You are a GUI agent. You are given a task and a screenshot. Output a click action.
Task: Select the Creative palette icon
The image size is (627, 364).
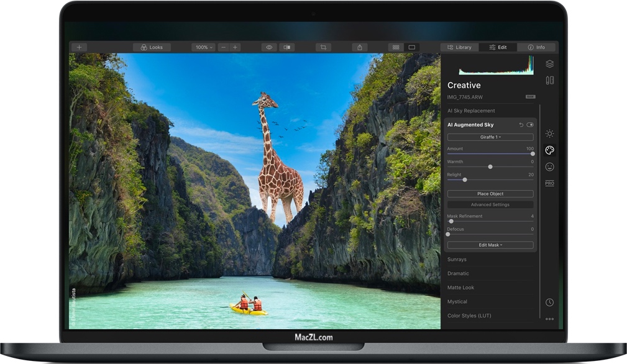[x=549, y=150]
